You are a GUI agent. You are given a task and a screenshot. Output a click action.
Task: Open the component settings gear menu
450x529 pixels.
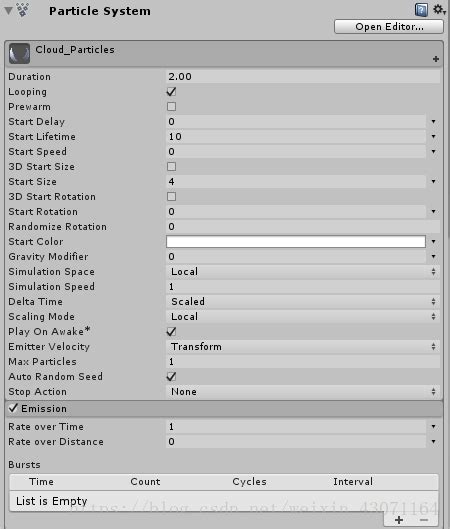439,9
